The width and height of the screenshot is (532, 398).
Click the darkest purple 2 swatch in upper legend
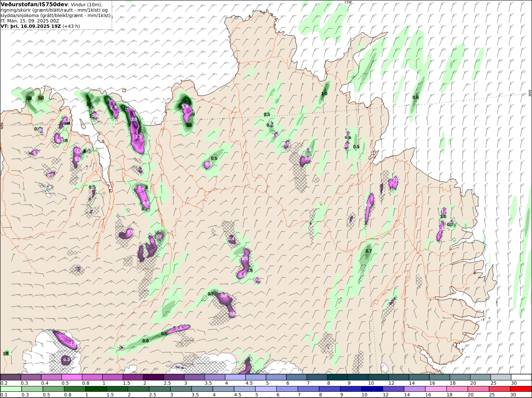pos(153,377)
